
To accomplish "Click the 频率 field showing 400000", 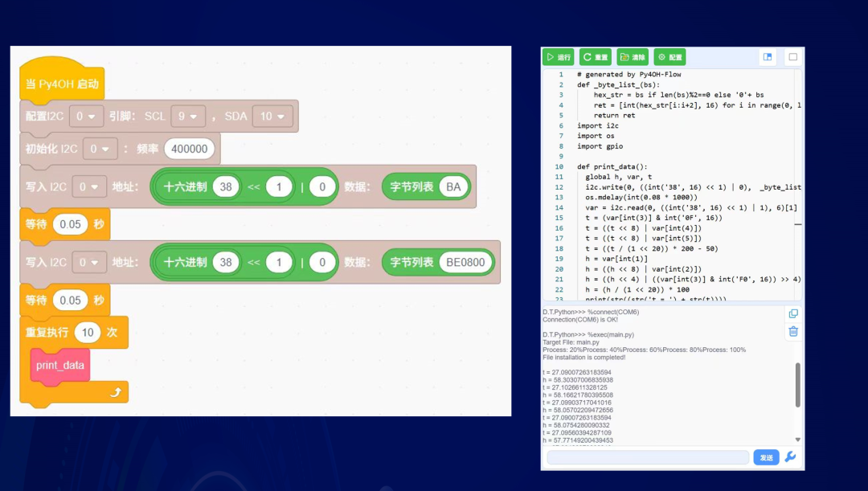I will pyautogui.click(x=190, y=149).
